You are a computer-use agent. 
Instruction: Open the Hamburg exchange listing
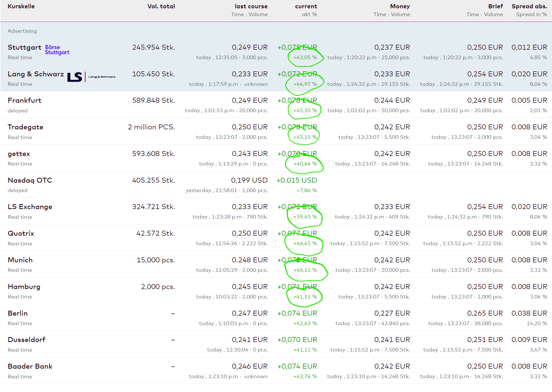(24, 287)
